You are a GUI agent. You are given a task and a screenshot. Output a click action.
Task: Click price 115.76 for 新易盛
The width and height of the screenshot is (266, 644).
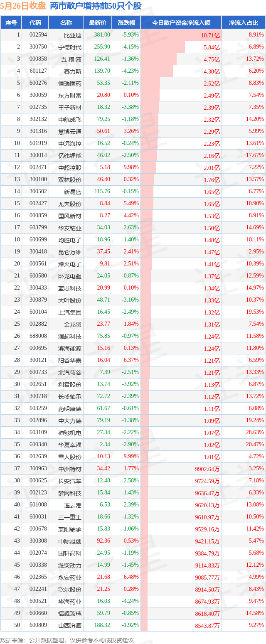pos(102,192)
